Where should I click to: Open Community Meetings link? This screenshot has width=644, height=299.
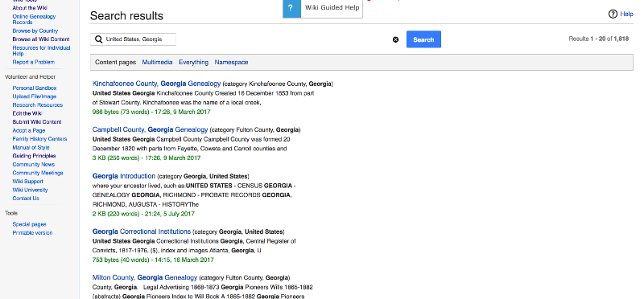[38, 173]
